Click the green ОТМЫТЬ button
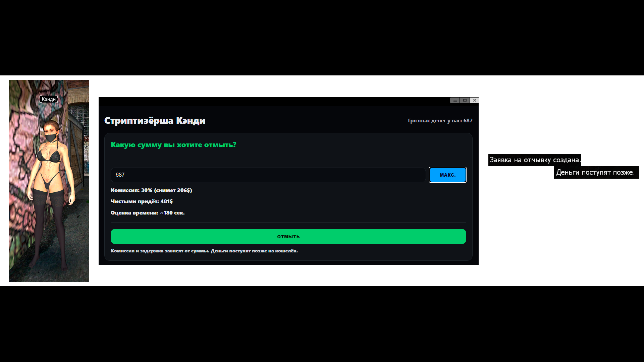 pos(288,236)
